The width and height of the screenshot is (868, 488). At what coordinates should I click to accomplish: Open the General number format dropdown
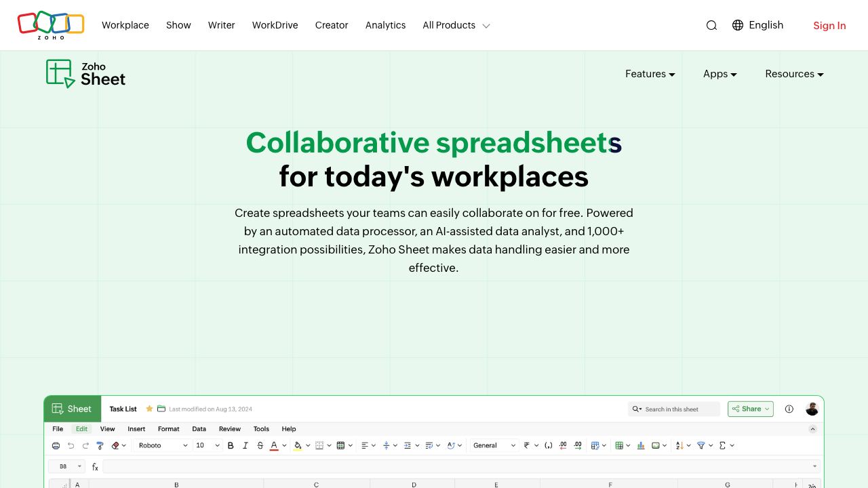coord(494,445)
